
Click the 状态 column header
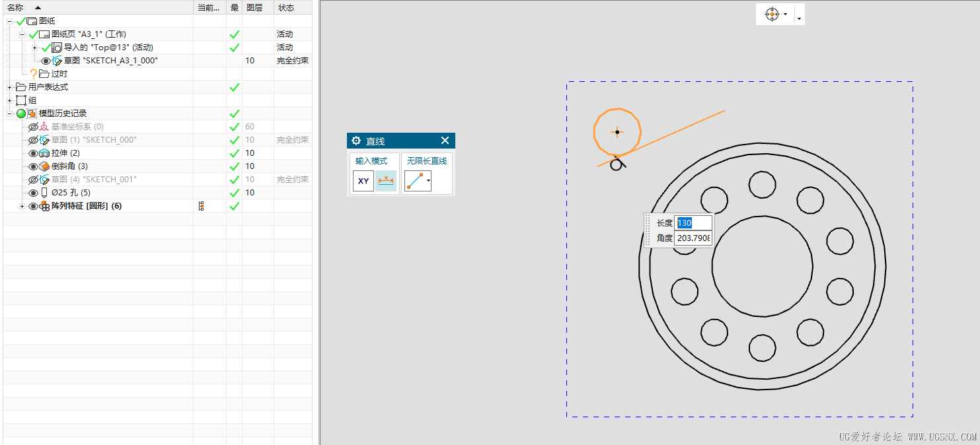(x=286, y=7)
